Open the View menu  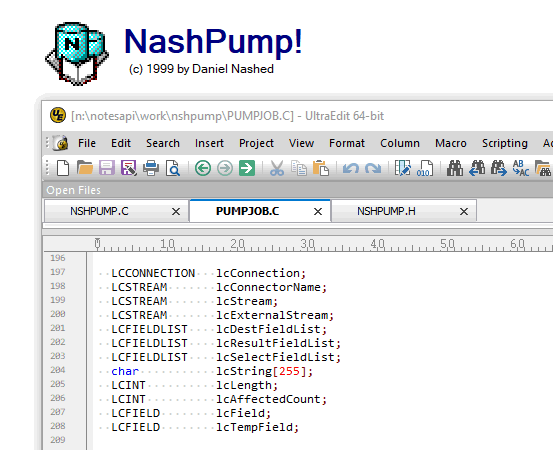(x=301, y=143)
